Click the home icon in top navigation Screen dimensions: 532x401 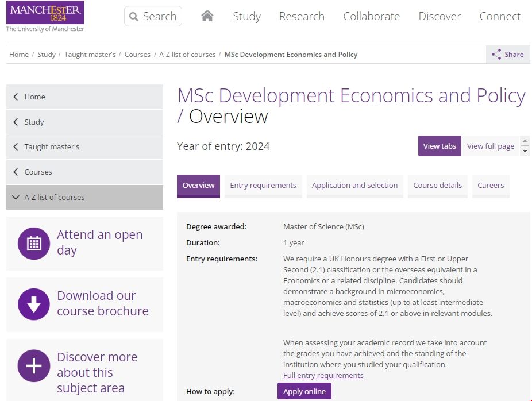click(207, 16)
